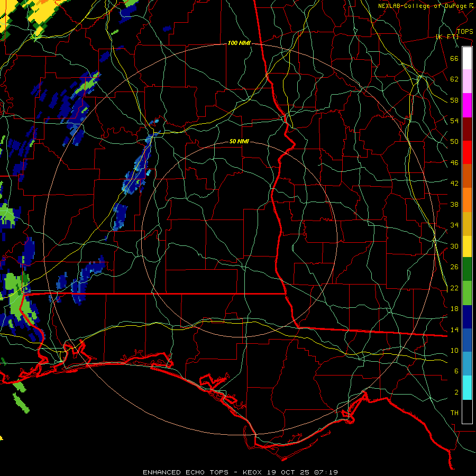Click legend value "18"
This screenshot has height=476, width=476.
click(454, 309)
